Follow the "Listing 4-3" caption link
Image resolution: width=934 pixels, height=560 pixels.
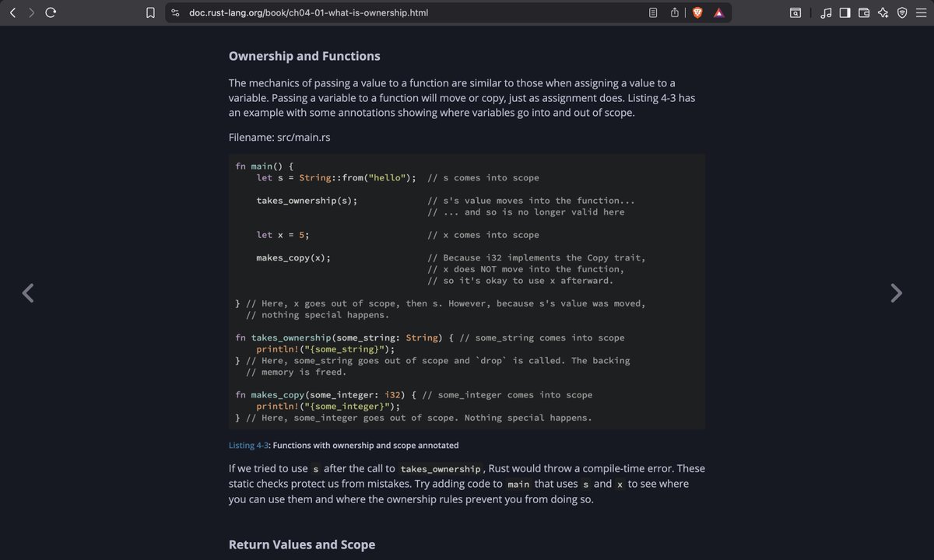[x=248, y=446]
